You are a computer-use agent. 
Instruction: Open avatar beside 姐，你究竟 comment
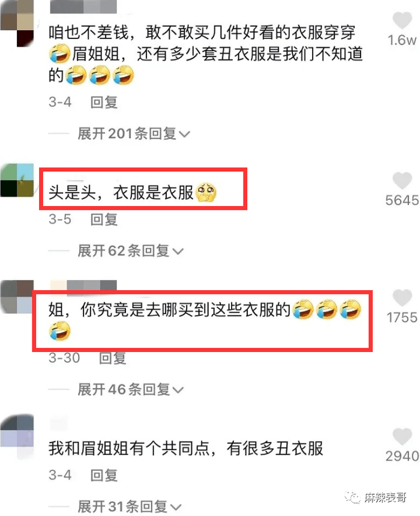(x=17, y=297)
